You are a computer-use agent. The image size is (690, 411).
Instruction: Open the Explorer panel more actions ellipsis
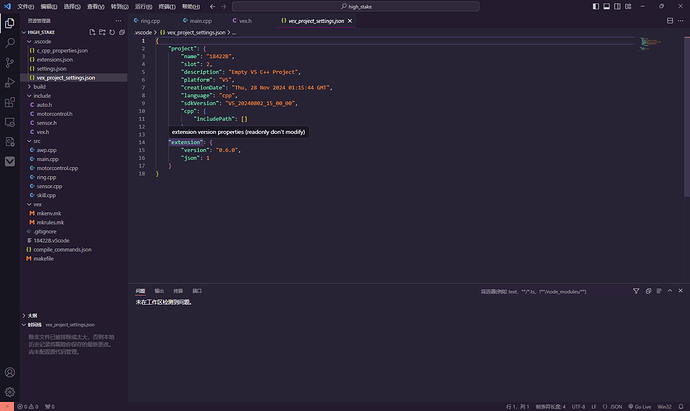pyautogui.click(x=118, y=21)
